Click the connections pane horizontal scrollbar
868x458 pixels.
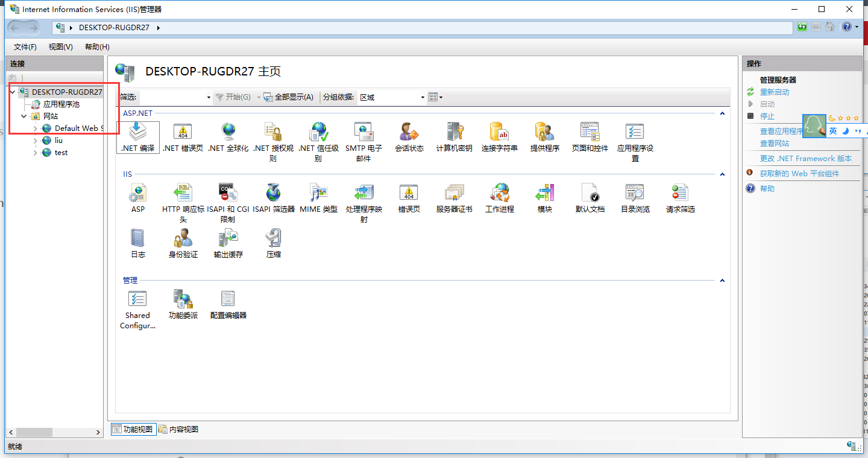[x=54, y=433]
